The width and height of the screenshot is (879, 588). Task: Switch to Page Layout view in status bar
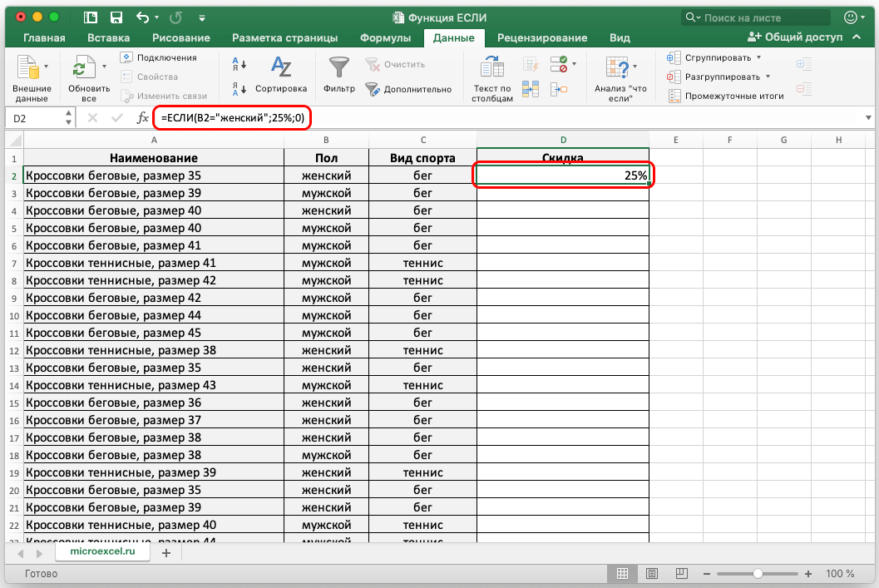point(652,573)
